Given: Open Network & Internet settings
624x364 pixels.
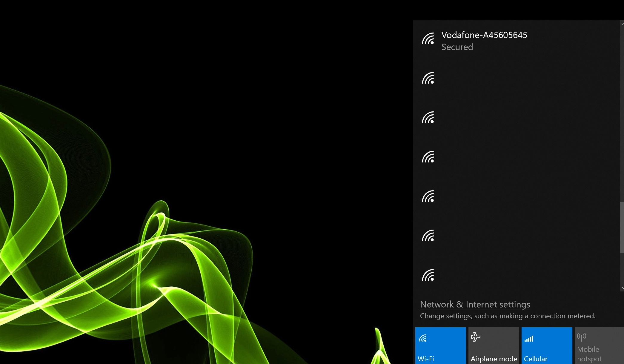Looking at the screenshot, I should tap(475, 304).
